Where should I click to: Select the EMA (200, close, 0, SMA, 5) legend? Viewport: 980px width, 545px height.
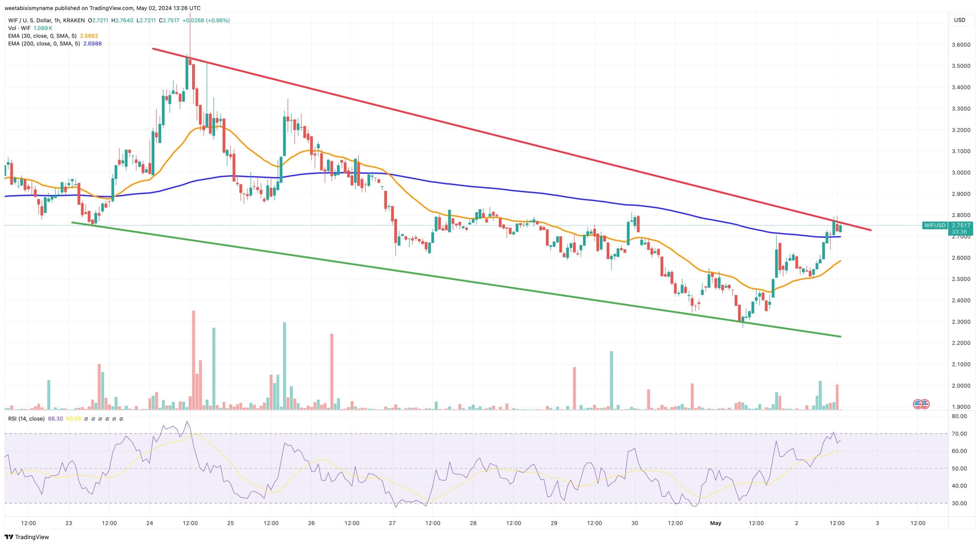tap(44, 43)
